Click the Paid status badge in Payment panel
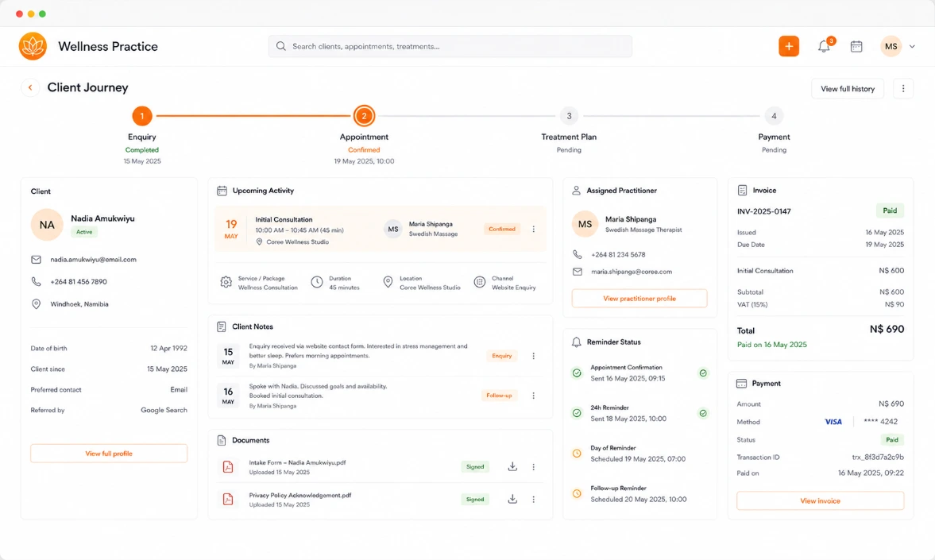 [x=892, y=439]
